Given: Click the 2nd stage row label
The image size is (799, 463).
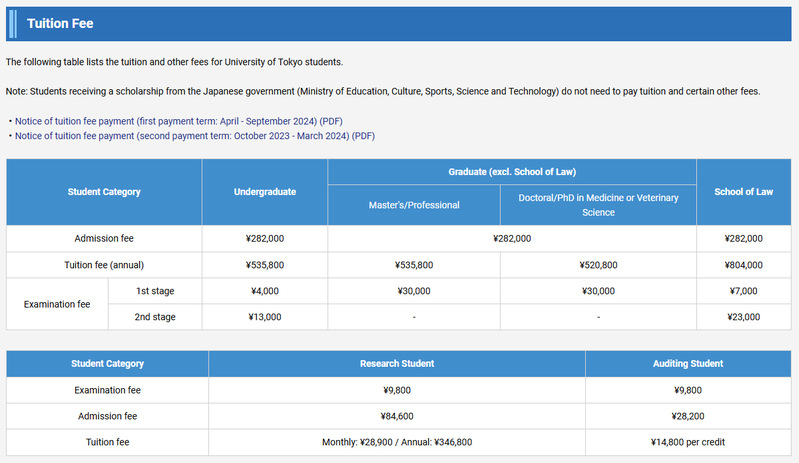Looking at the screenshot, I should 155,317.
